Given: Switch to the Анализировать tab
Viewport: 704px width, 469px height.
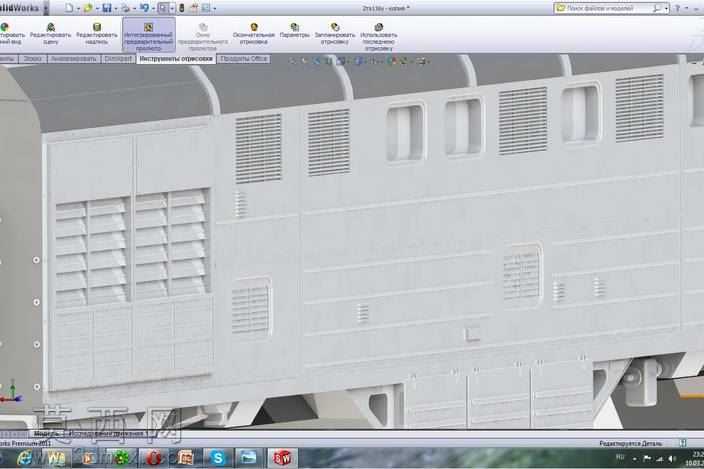Looking at the screenshot, I should pyautogui.click(x=73, y=59).
